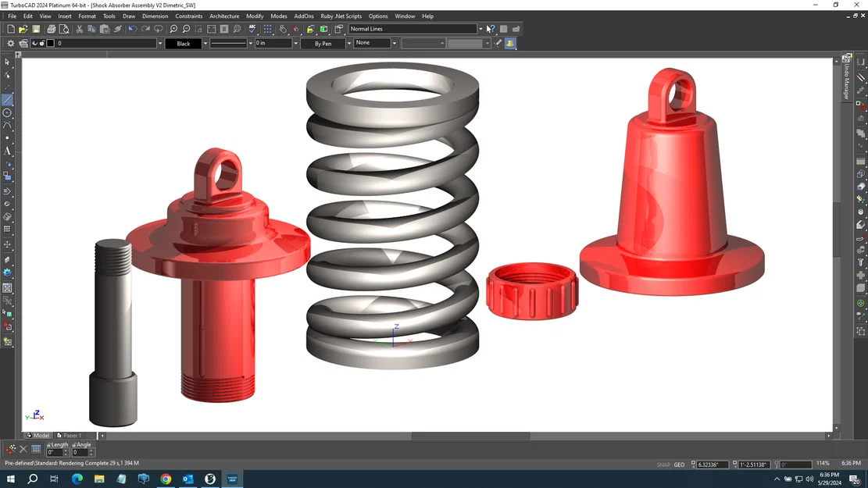Open an existing drawing with the Open icon
This screenshot has width=868, height=488.
click(22, 29)
